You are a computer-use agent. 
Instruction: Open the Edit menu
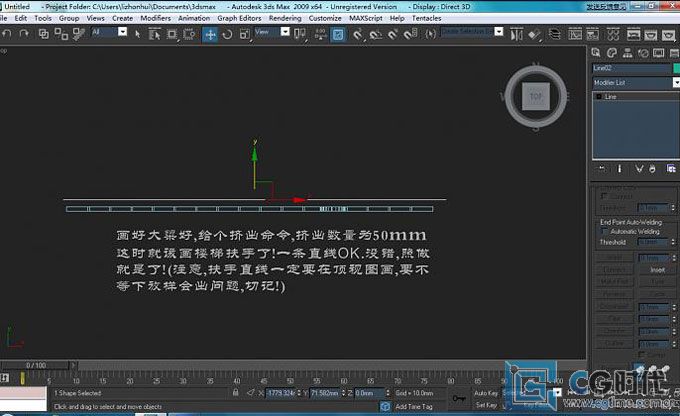(x=20, y=18)
